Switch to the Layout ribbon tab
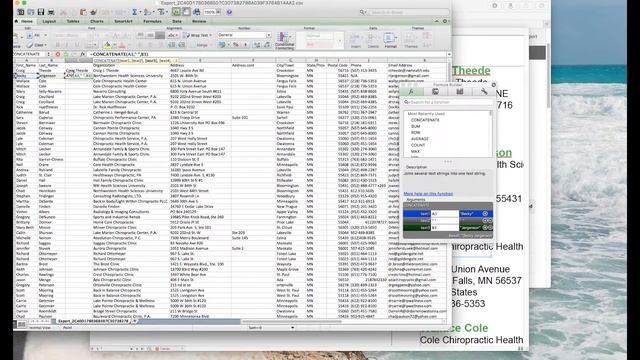This screenshot has width=640, height=360. click(49, 21)
